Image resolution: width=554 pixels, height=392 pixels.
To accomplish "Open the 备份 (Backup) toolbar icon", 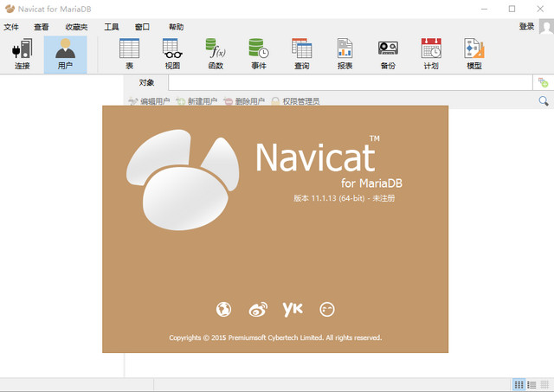I will pyautogui.click(x=388, y=54).
